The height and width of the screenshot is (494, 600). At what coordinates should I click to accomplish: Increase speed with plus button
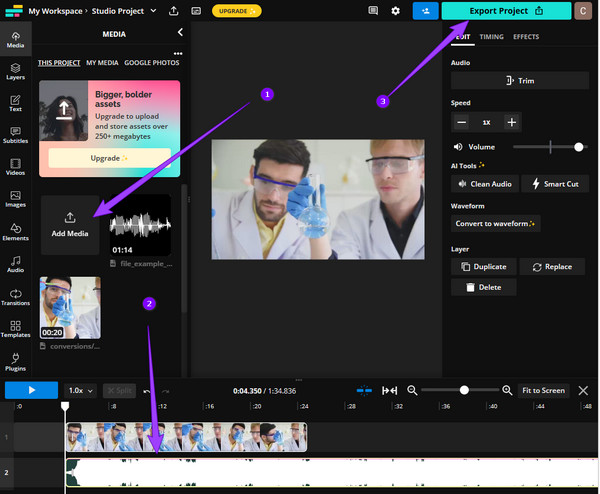coord(512,122)
